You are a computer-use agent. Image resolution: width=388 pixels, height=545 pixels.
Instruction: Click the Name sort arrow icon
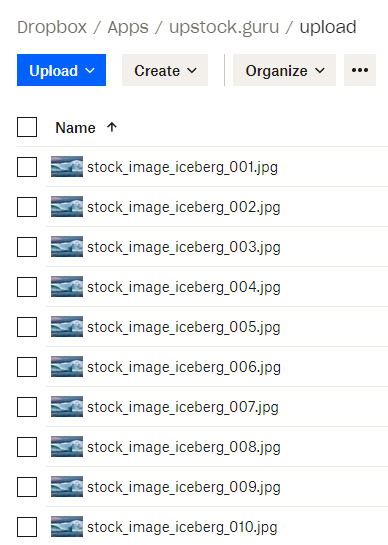pyautogui.click(x=112, y=127)
